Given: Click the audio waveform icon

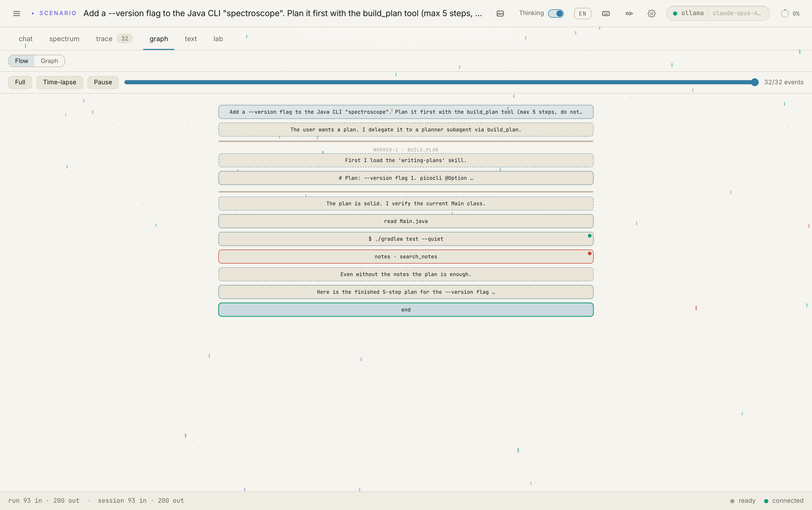Looking at the screenshot, I should coord(629,14).
